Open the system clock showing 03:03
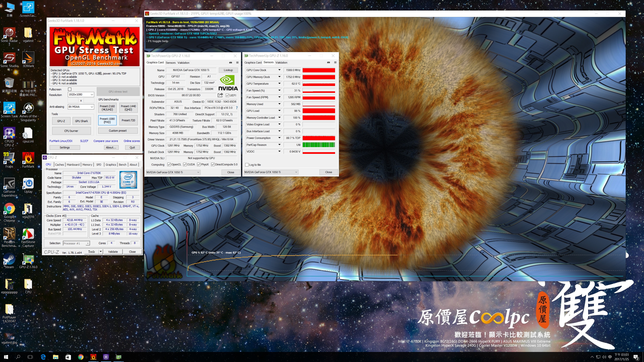 point(622,357)
